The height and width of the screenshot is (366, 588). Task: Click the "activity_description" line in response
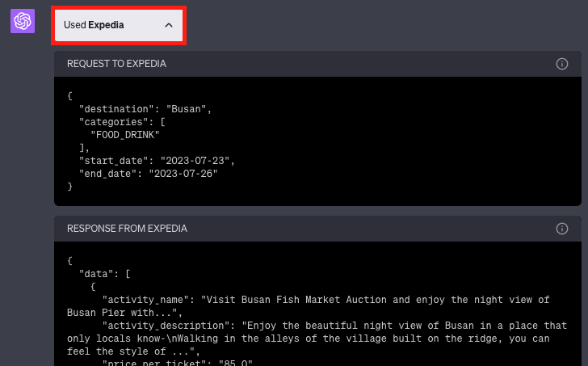[317, 339]
